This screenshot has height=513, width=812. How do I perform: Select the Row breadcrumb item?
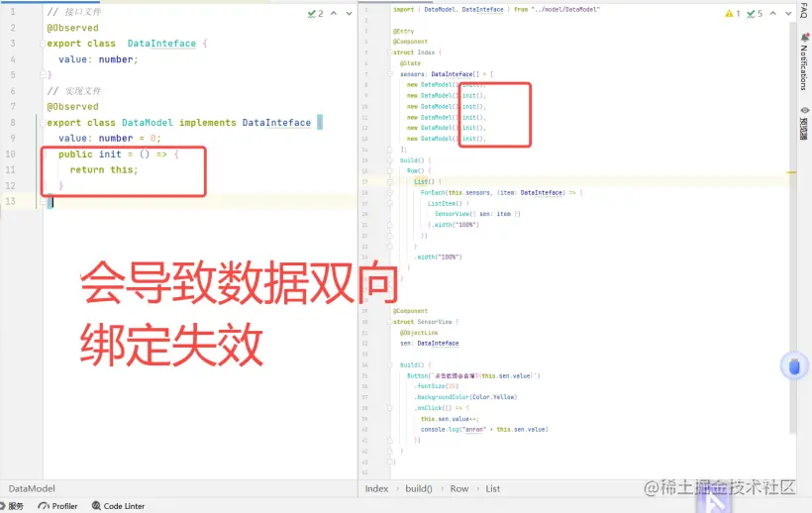[x=459, y=488]
